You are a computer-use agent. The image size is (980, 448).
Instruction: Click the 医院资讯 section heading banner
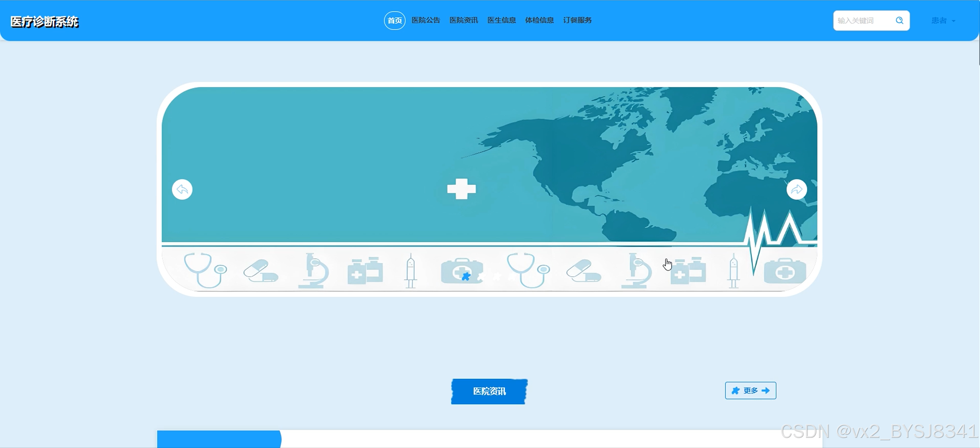(489, 391)
